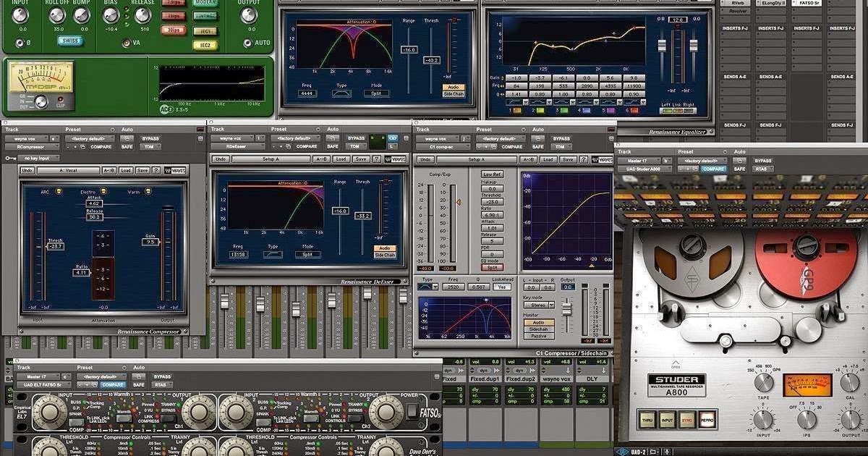Open help question mark in C1 compressor
Screen dimensions: 868x456
click(x=583, y=159)
